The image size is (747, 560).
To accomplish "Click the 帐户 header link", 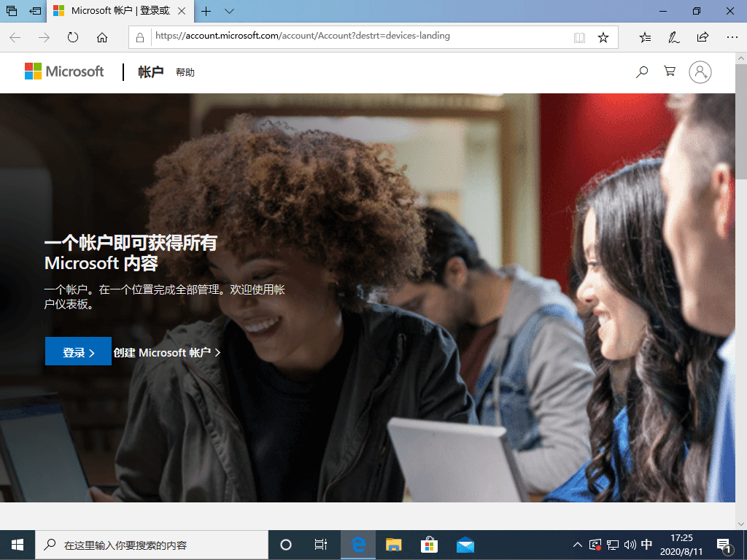I will [151, 72].
